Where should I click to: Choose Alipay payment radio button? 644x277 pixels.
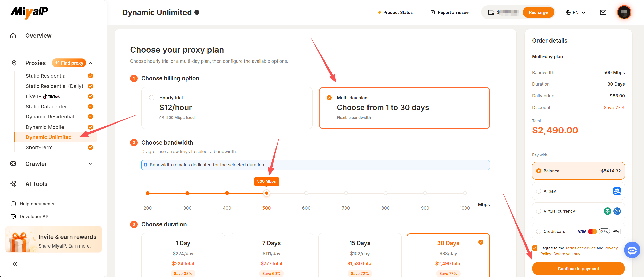(x=538, y=191)
